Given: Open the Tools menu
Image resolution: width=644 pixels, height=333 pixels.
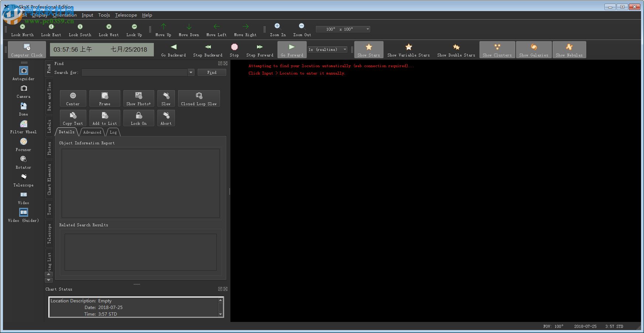Looking at the screenshot, I should pos(104,15).
